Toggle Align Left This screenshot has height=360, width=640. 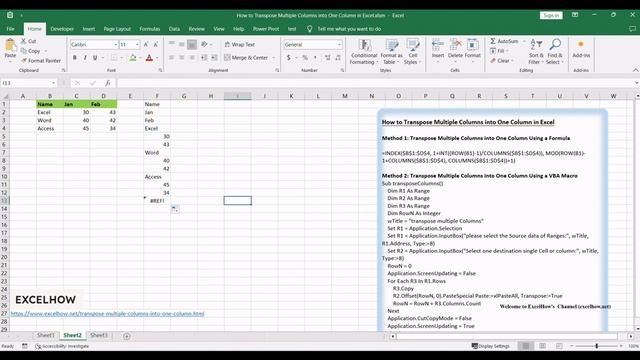[x=171, y=58]
